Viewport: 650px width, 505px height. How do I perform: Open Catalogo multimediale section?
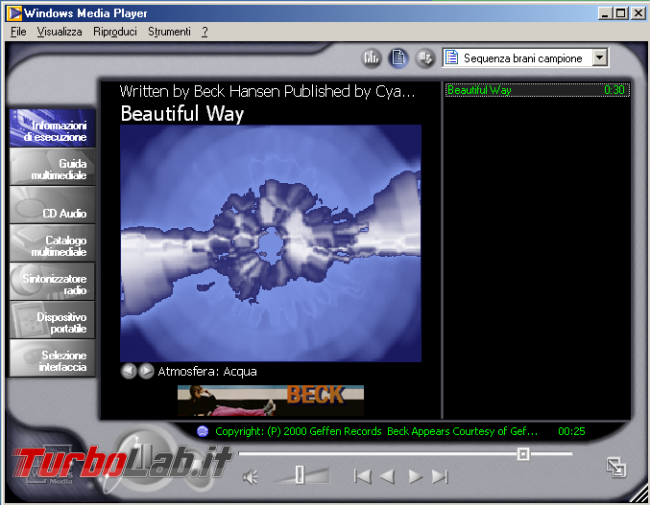click(52, 243)
